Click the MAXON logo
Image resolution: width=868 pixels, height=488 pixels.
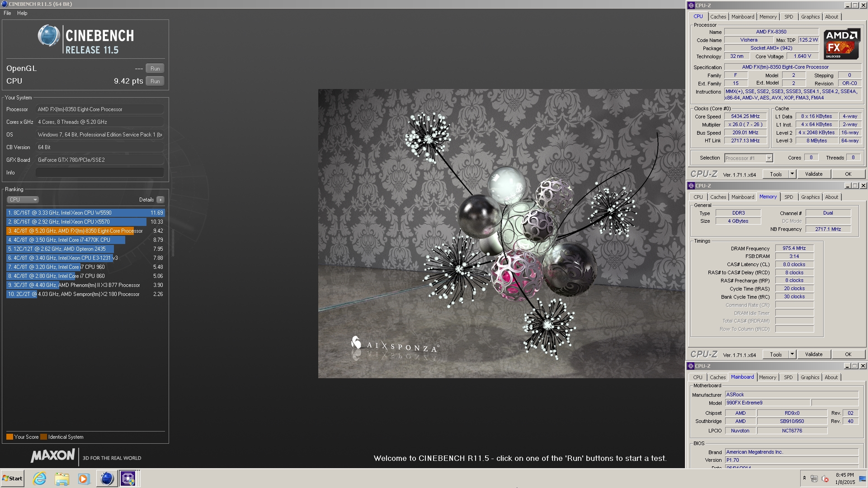(x=53, y=456)
